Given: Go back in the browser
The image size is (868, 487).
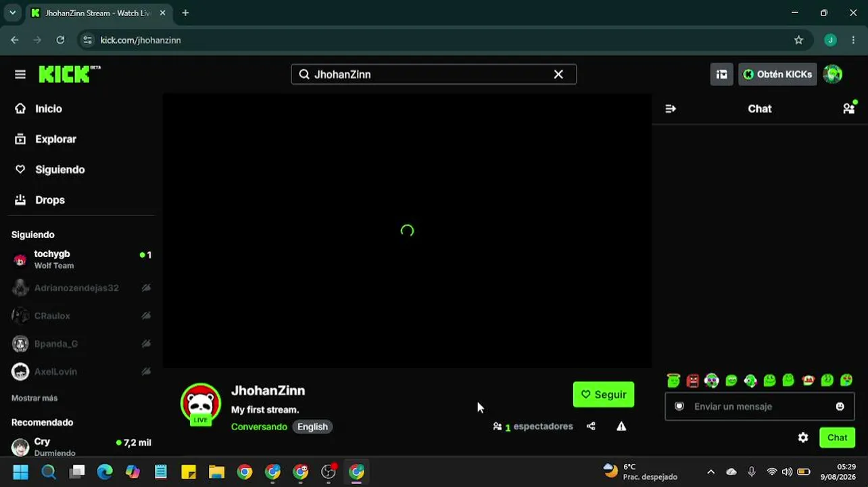Looking at the screenshot, I should [x=15, y=40].
